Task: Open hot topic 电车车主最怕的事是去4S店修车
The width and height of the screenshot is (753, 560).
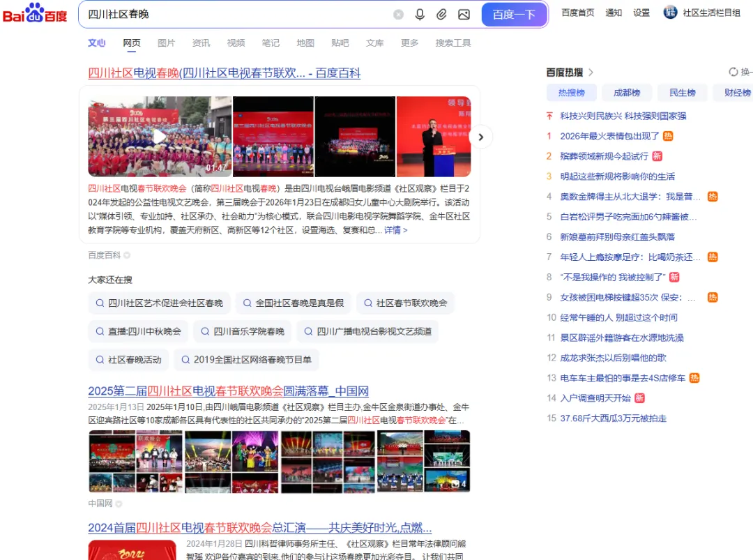Action: tap(623, 378)
